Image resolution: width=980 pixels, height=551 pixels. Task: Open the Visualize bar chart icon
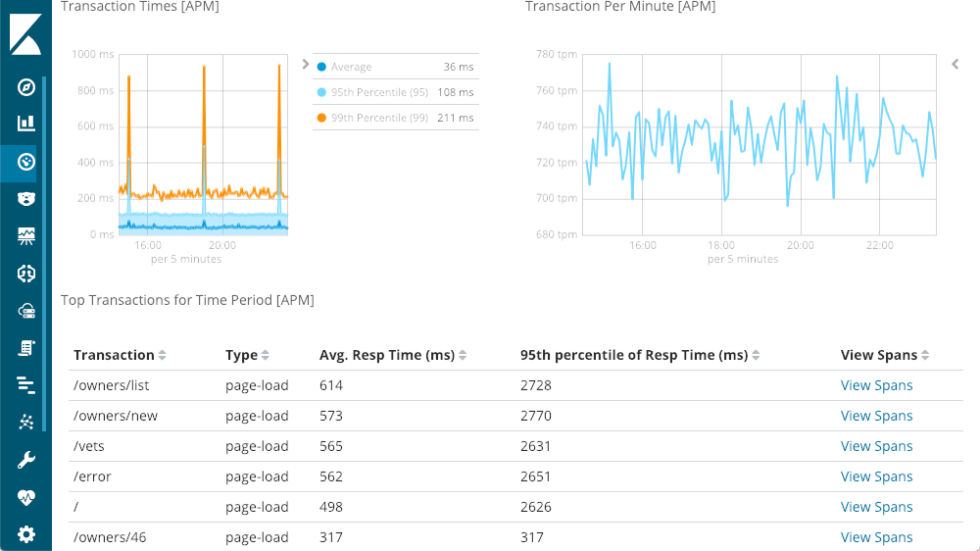26,124
